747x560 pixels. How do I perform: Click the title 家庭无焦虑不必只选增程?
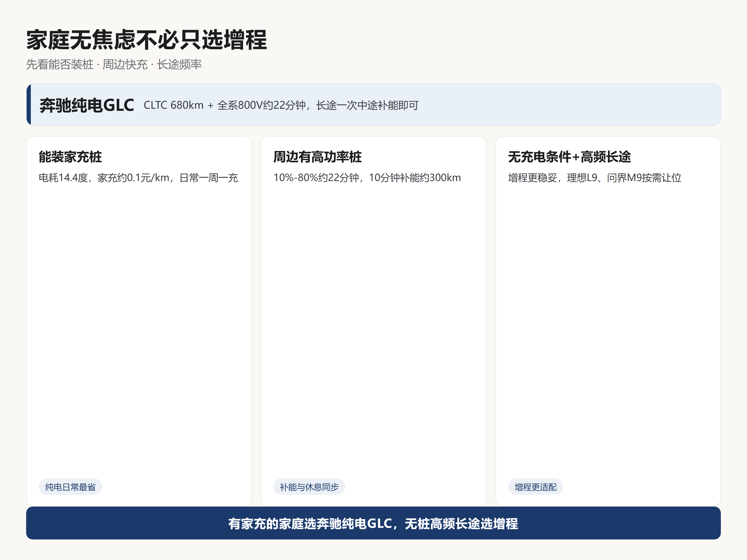pos(147,40)
